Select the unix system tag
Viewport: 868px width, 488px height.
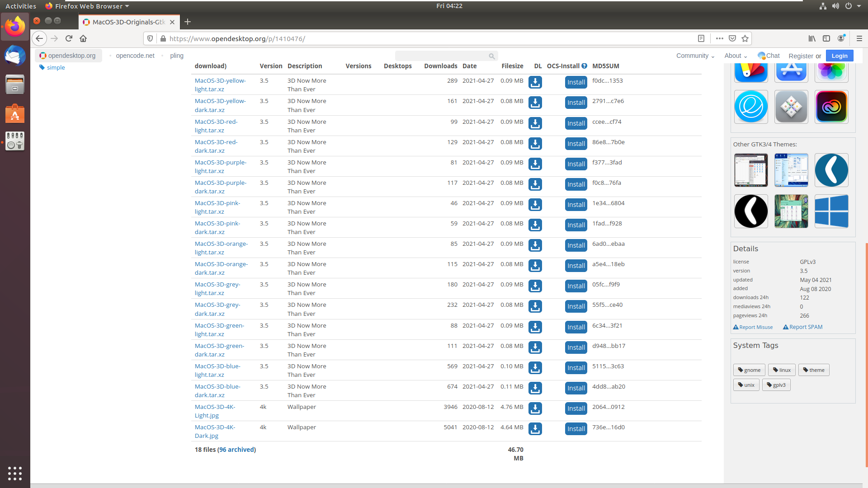746,385
